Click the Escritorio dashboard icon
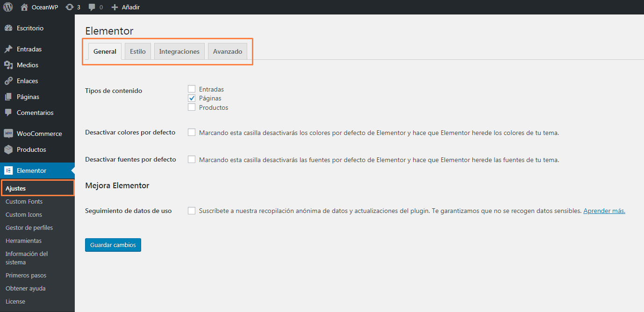Viewport: 644px width, 312px height. (8, 28)
